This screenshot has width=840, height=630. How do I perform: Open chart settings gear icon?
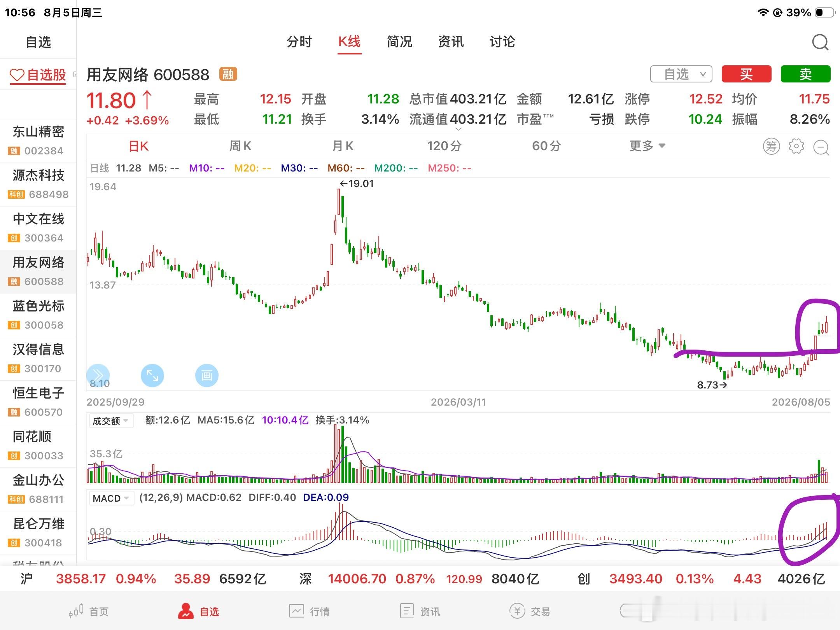tap(796, 146)
